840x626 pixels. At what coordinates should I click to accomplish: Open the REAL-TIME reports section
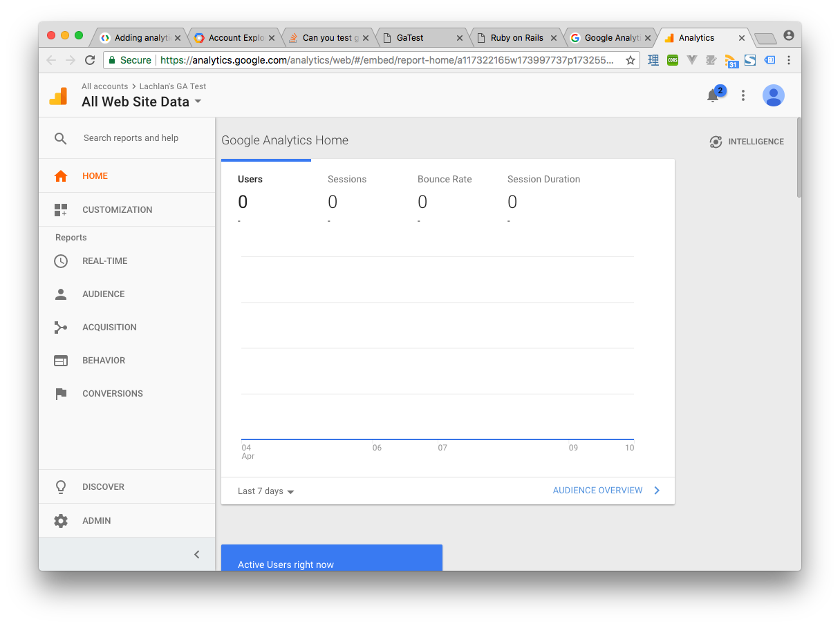[x=127, y=261]
